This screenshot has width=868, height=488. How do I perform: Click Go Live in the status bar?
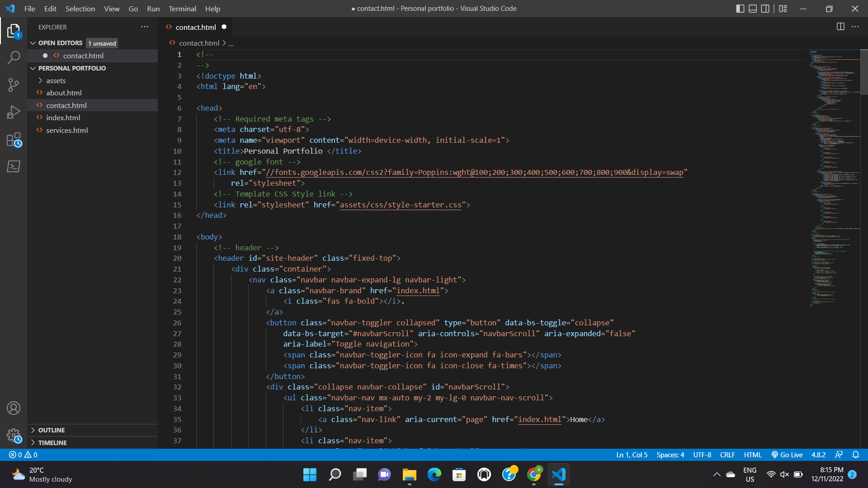[x=787, y=455]
